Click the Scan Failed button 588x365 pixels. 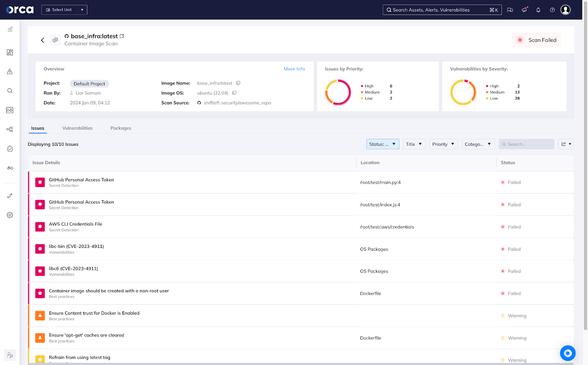pos(536,40)
